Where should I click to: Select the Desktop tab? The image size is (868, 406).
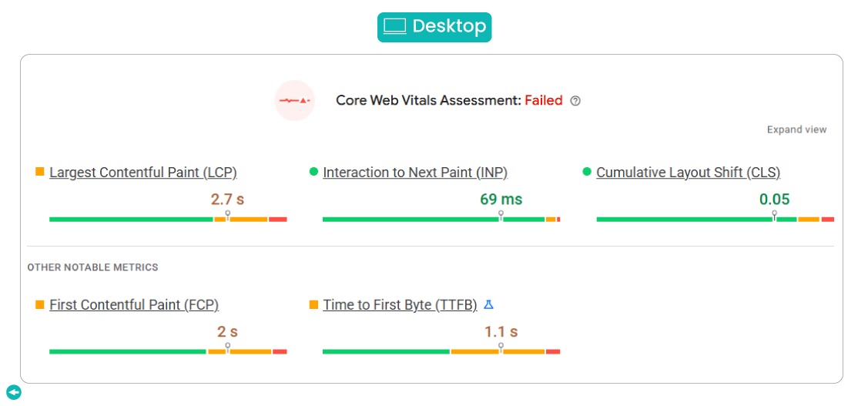point(434,27)
